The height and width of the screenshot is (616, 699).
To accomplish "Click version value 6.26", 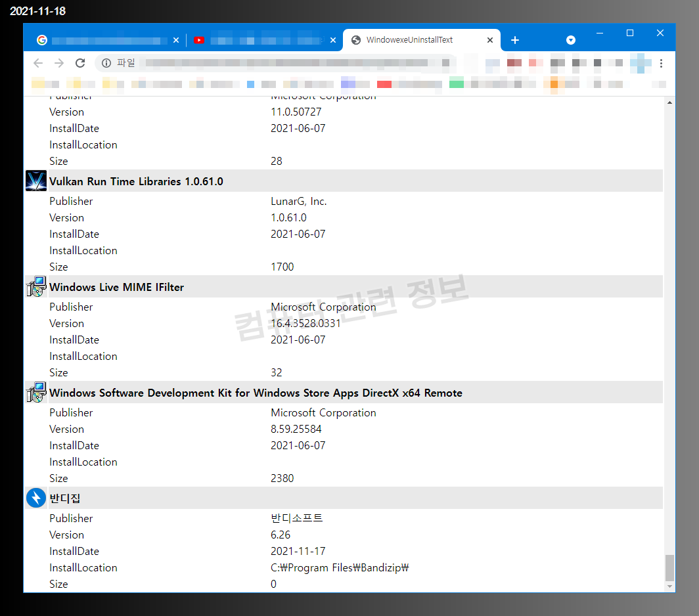I will 281,535.
